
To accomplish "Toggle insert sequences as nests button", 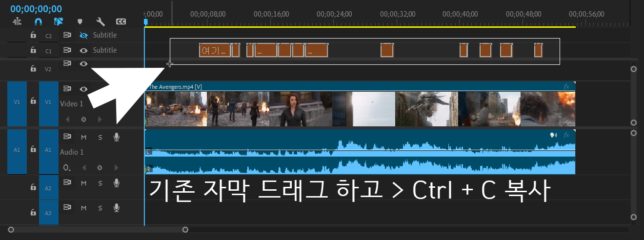I will (18, 21).
